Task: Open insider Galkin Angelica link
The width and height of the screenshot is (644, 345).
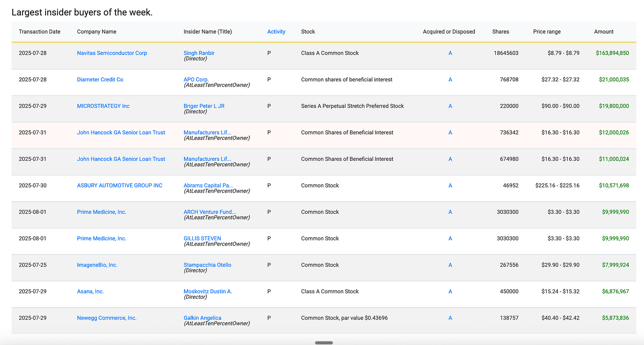Action: [203, 318]
